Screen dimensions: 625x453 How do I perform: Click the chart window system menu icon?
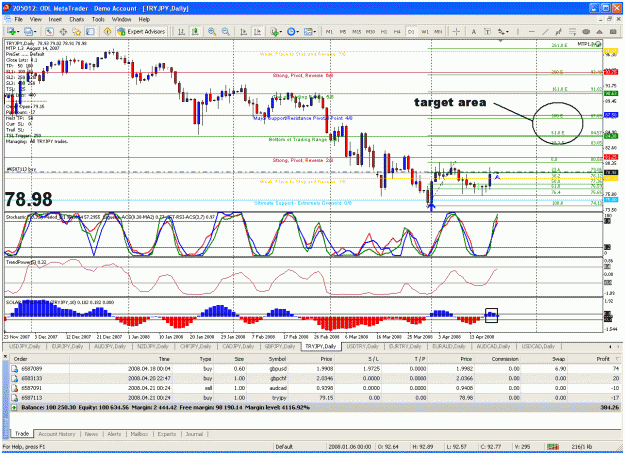click(x=8, y=19)
